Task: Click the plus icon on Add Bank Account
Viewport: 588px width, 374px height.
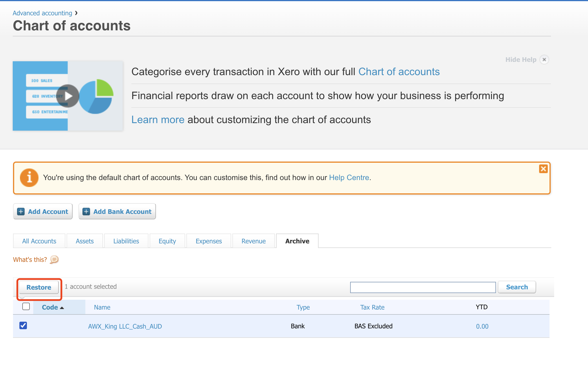Action: (86, 212)
